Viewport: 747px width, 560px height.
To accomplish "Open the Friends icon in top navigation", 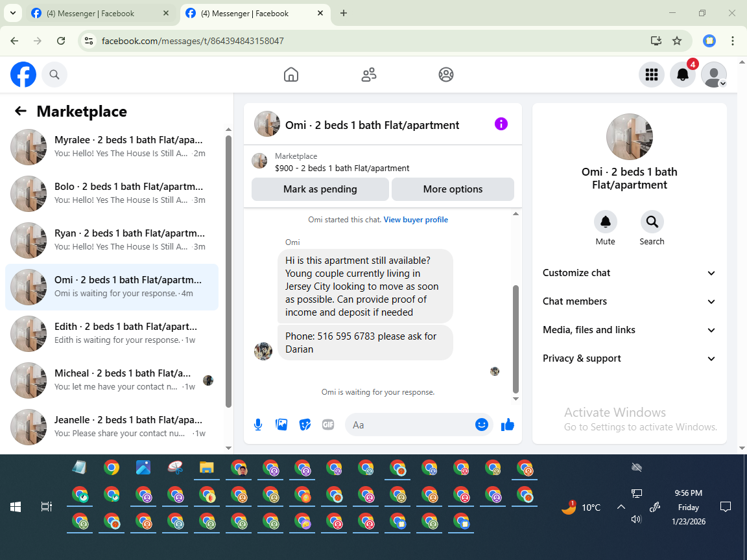I will (x=369, y=75).
